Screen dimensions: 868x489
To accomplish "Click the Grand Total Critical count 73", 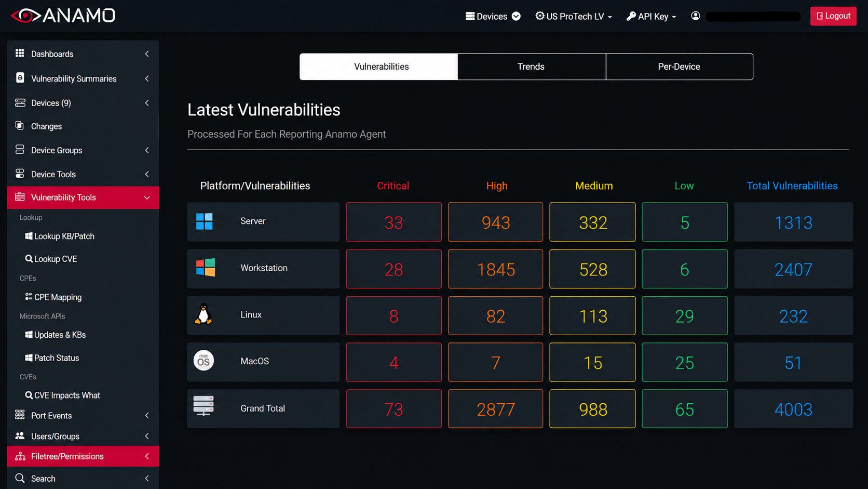I will pos(394,409).
